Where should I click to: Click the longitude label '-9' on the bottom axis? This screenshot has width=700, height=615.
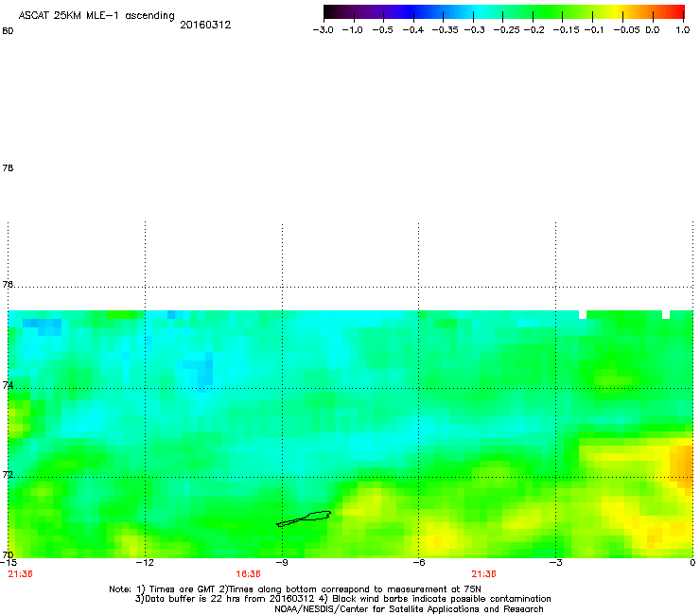point(282,563)
